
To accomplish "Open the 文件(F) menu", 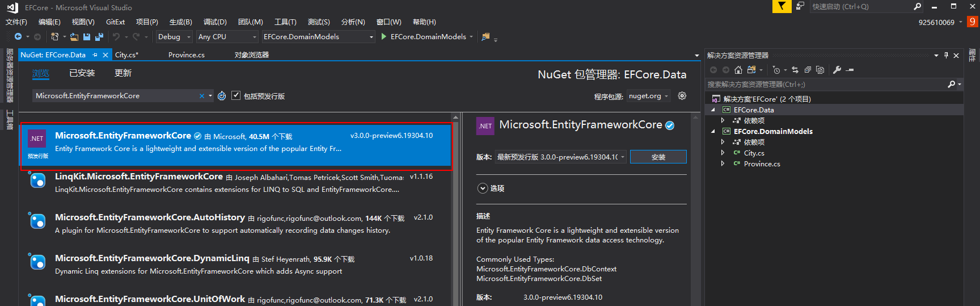I will click(16, 22).
